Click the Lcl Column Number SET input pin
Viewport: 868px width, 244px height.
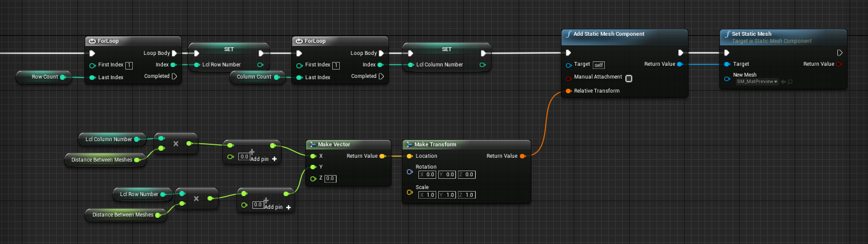pos(410,65)
